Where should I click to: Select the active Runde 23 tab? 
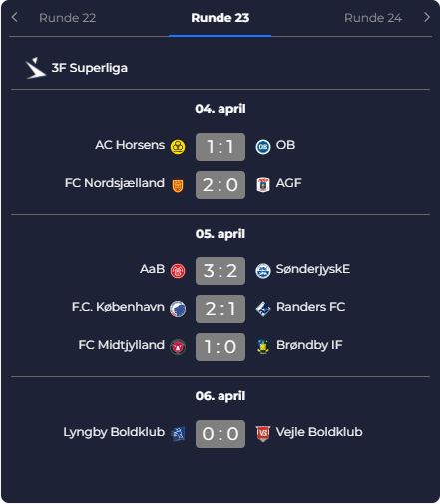pyautogui.click(x=220, y=18)
